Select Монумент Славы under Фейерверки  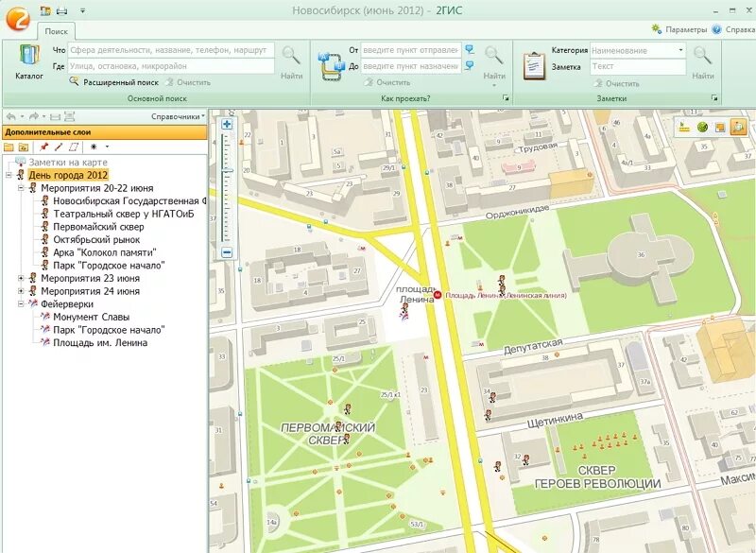[91, 318]
